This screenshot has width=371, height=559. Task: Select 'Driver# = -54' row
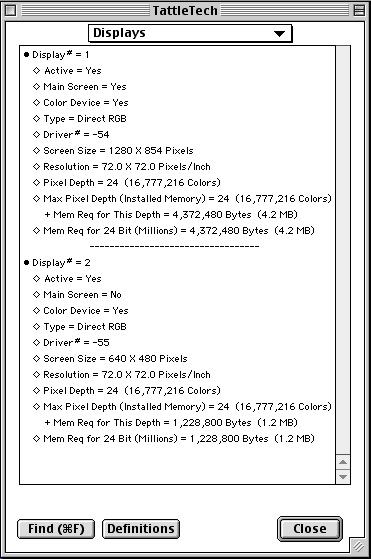(x=71, y=134)
